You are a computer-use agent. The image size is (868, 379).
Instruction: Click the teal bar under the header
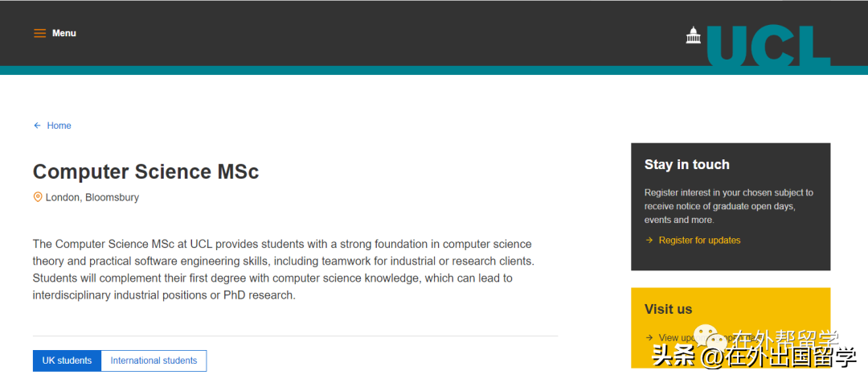pos(434,70)
